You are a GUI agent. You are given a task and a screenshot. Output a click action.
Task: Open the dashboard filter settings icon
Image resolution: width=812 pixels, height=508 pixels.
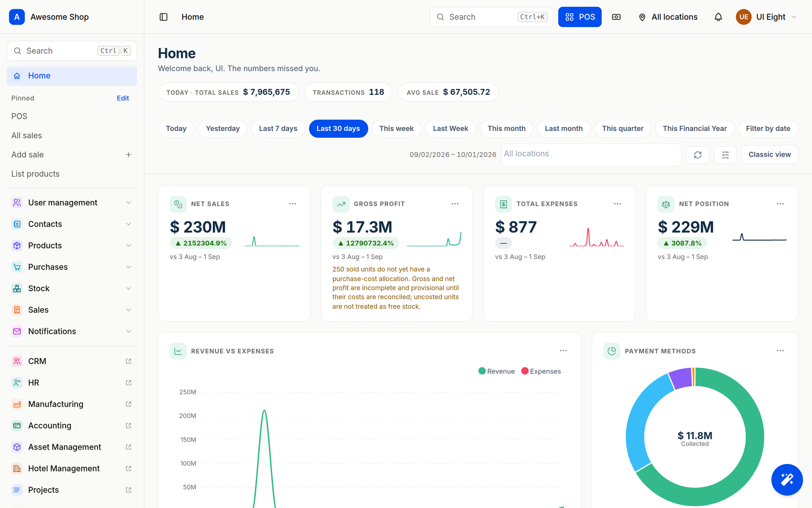[725, 155]
